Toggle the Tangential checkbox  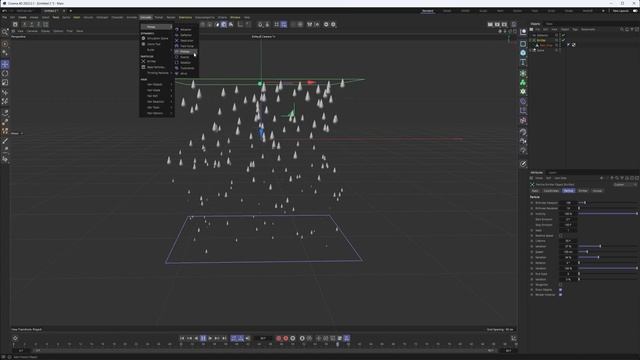pos(561,284)
